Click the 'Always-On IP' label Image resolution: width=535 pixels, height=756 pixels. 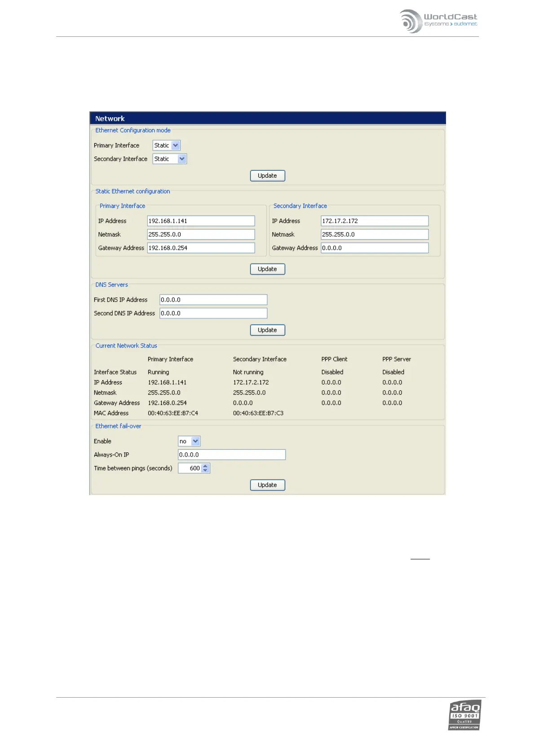111,455
